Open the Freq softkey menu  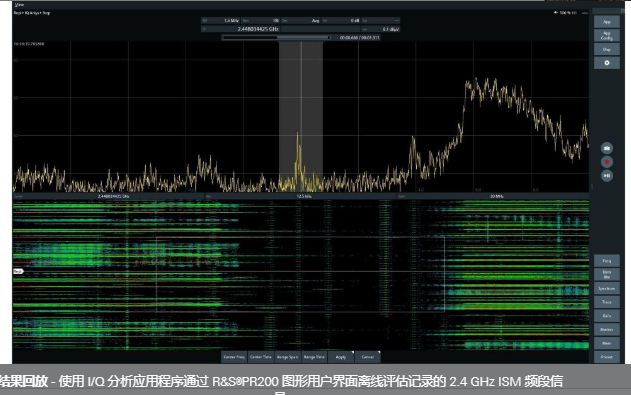pyautogui.click(x=607, y=261)
